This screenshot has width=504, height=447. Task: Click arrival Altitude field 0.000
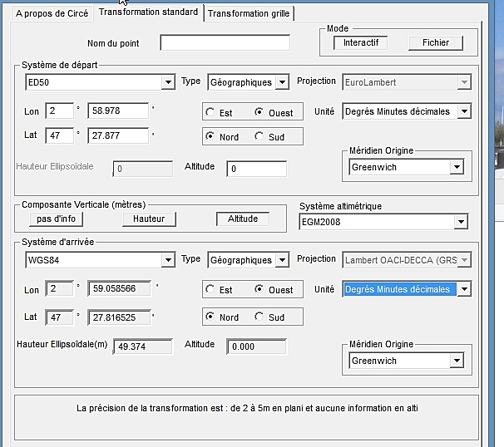coord(256,346)
